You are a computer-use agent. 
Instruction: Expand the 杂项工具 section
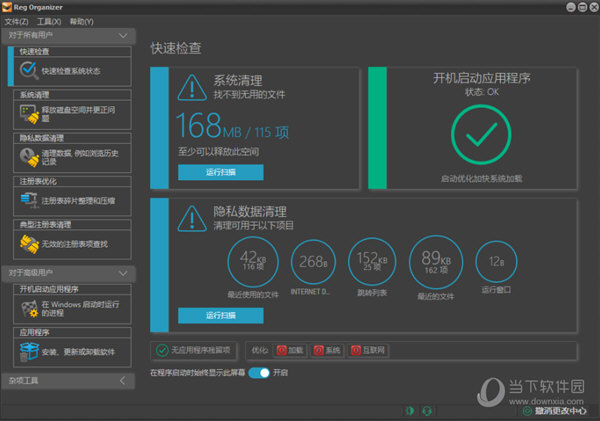[x=122, y=380]
